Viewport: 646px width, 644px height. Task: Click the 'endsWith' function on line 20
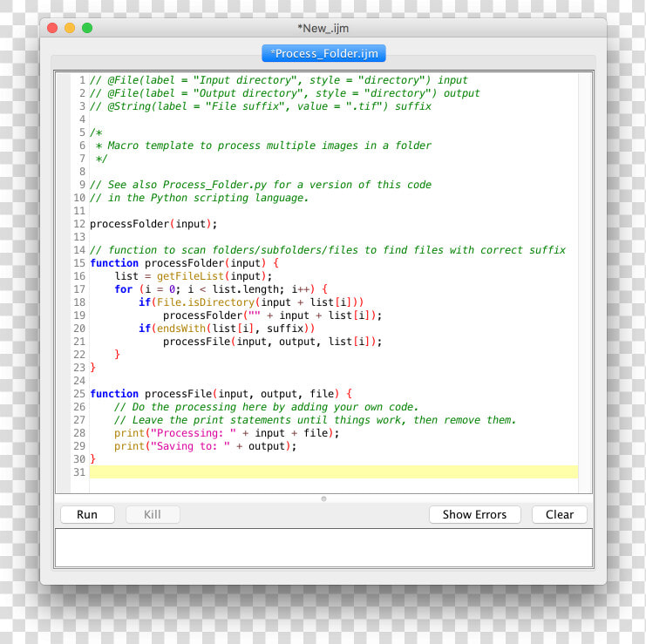click(181, 329)
